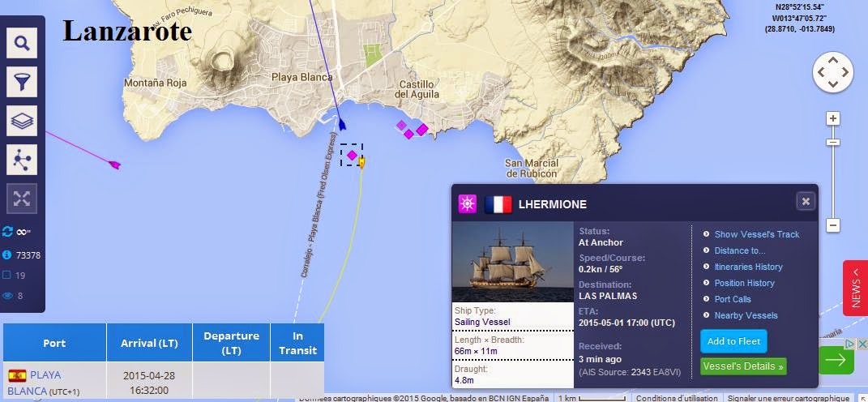Screen dimensions: 868x402
Task: Open the Port Calls option
Action: [x=733, y=299]
